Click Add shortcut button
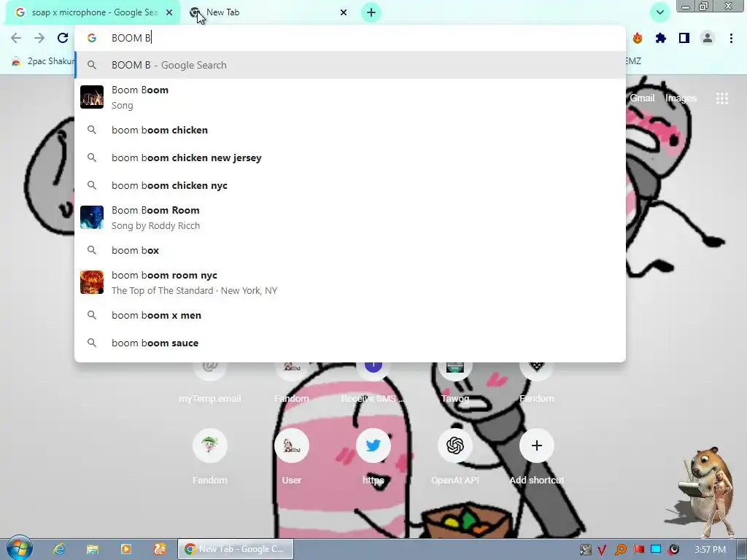This screenshot has height=560, width=747. pyautogui.click(x=536, y=457)
